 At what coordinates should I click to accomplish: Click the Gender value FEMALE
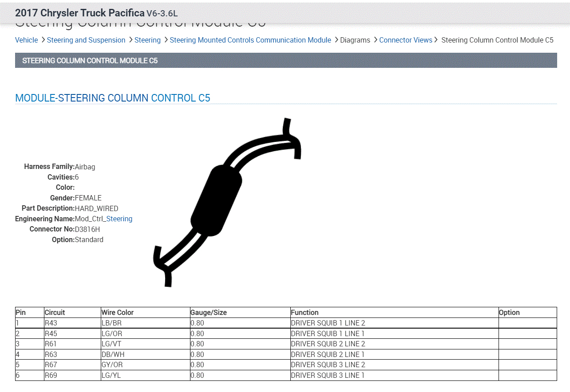88,198
